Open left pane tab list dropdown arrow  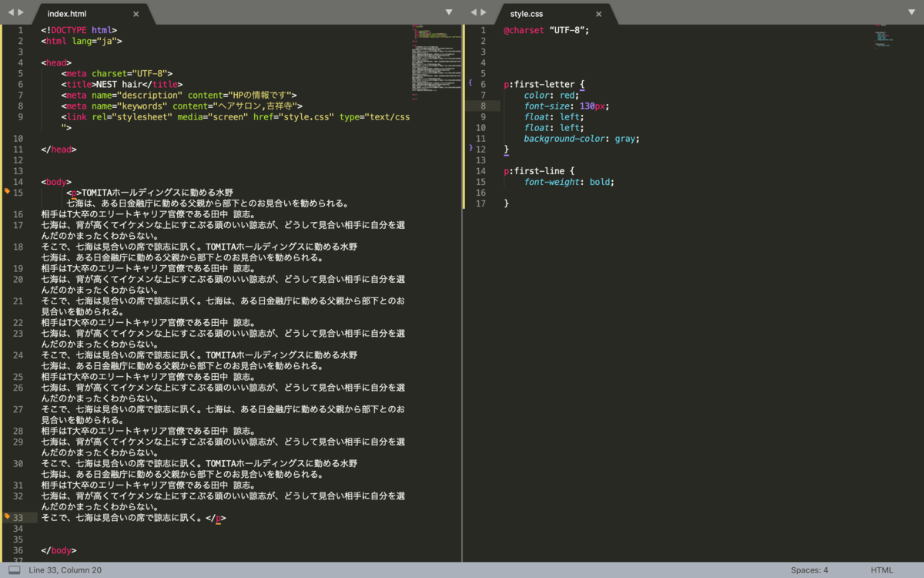click(449, 12)
